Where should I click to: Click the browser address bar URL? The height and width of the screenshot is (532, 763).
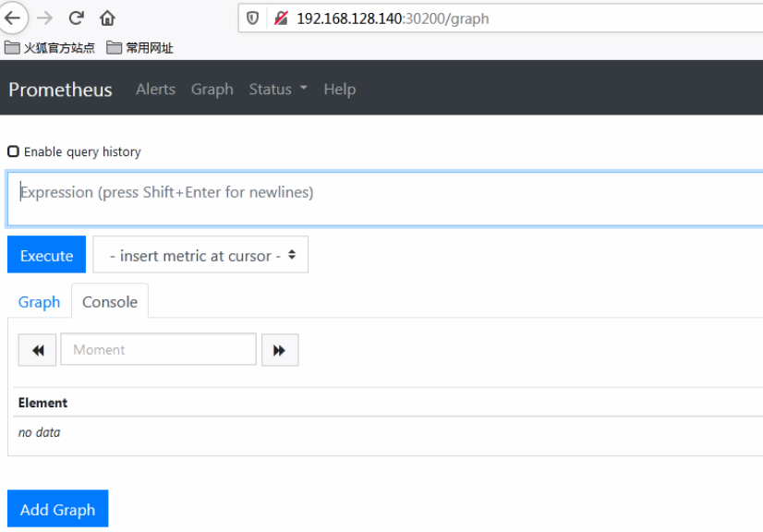393,18
